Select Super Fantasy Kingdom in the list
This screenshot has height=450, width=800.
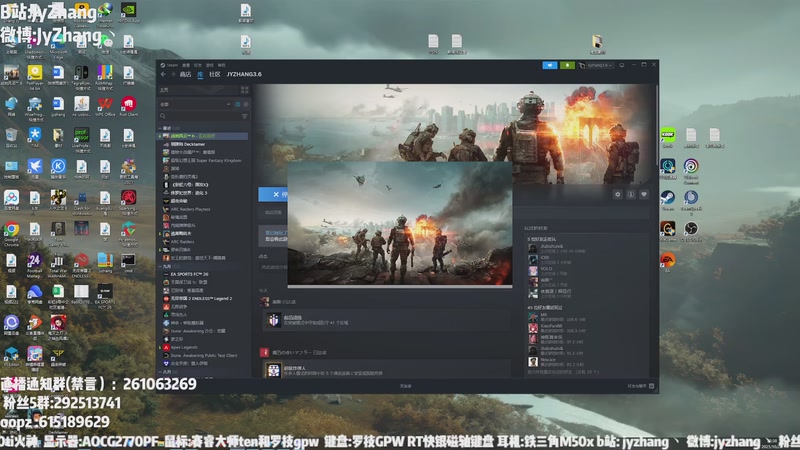pyautogui.click(x=202, y=161)
